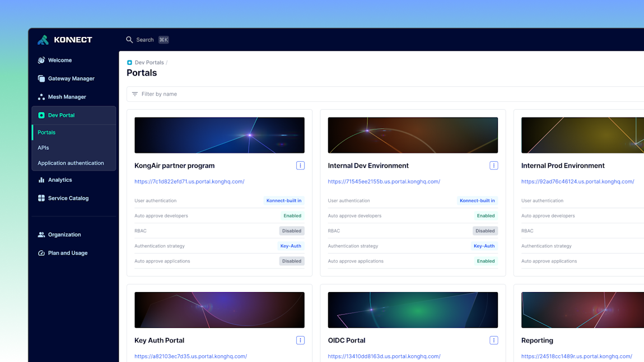Select APIs in the Dev Portal sidebar
This screenshot has width=644, height=362.
(44, 147)
